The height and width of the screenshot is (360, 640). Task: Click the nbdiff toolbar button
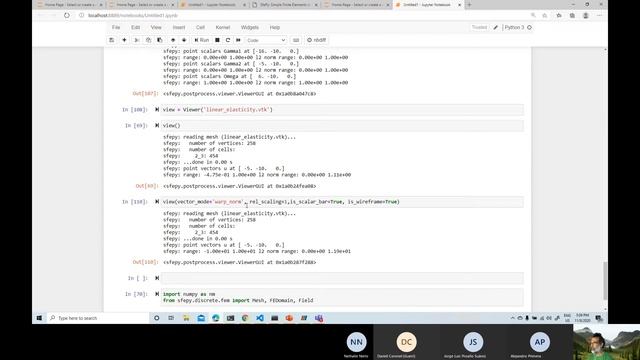pos(317,40)
